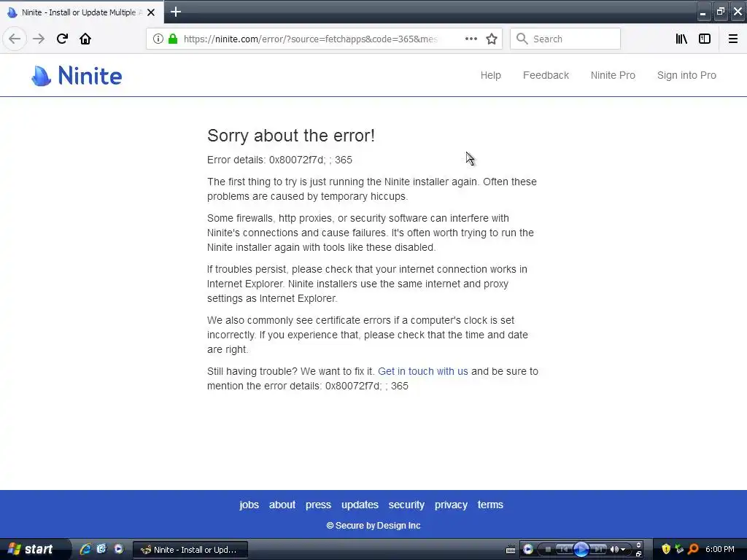The height and width of the screenshot is (560, 747).
Task: Open a new browser tab
Action: coord(176,12)
